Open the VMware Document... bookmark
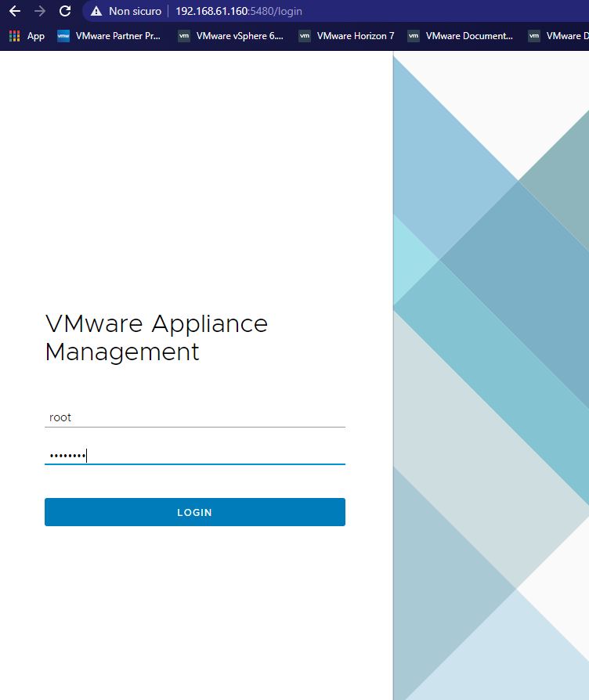589x700 pixels. tap(461, 36)
